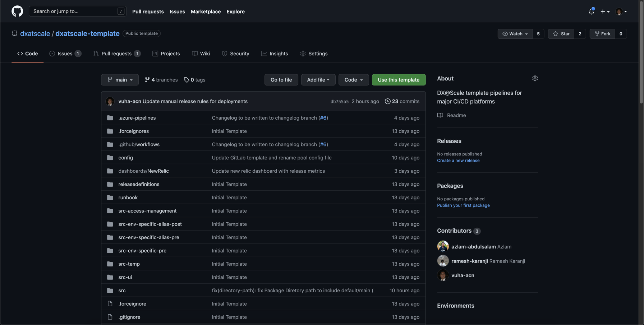Click the repository settings gear in About
The height and width of the screenshot is (325, 644).
tap(535, 78)
